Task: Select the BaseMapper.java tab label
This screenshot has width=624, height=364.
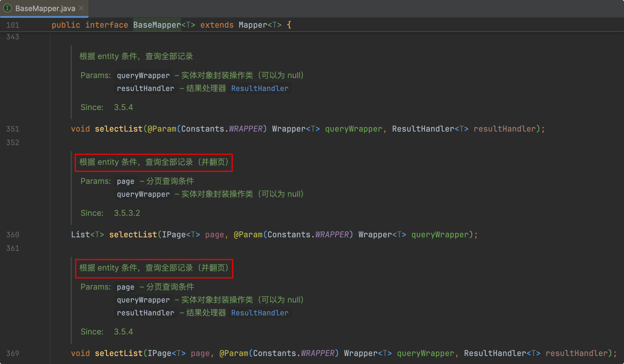Action: click(x=45, y=8)
